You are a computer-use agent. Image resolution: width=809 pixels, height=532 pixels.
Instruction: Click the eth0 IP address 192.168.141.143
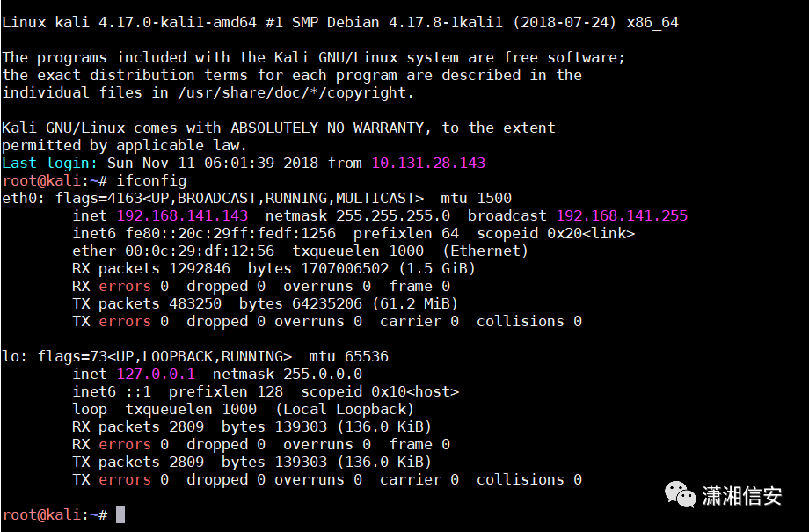[182, 215]
